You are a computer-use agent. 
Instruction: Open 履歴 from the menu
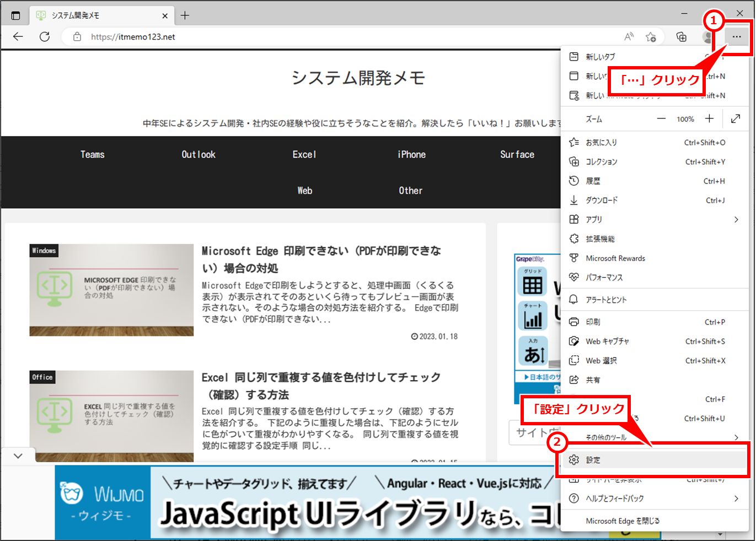click(x=655, y=181)
